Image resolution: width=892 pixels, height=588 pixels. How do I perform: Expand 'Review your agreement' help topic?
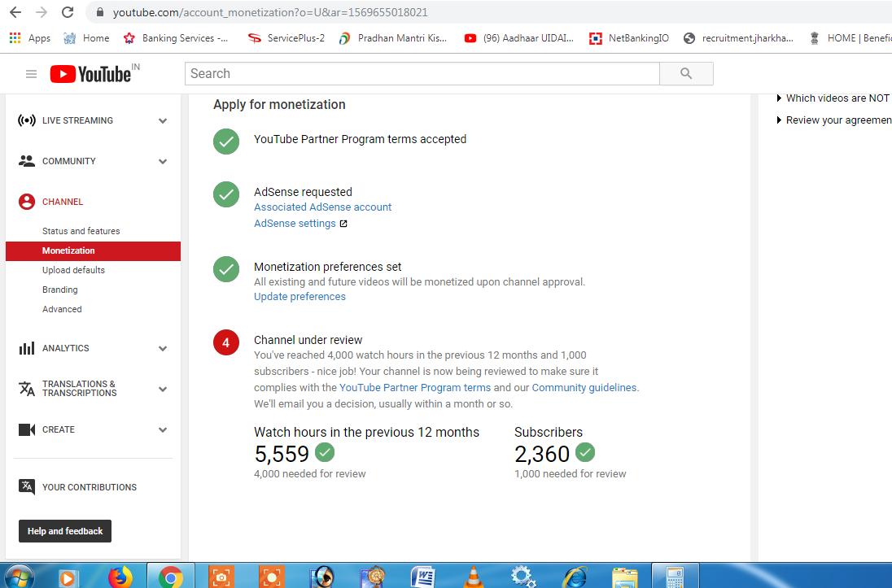click(834, 120)
